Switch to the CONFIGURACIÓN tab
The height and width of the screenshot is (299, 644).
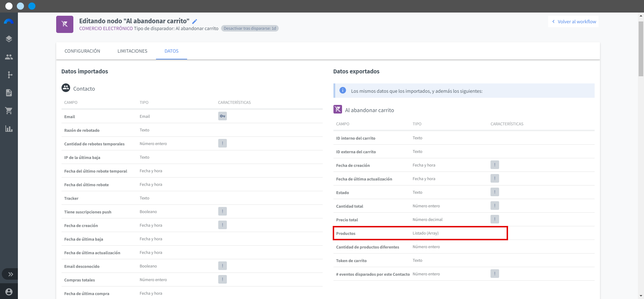tap(82, 51)
